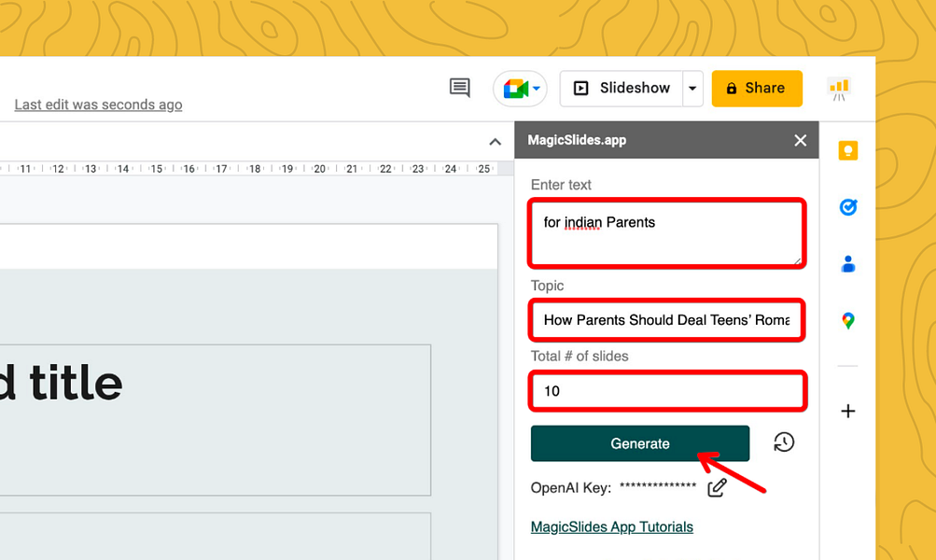Open the MagicSlides App Tutorials link
The image size is (936, 560).
click(x=612, y=527)
